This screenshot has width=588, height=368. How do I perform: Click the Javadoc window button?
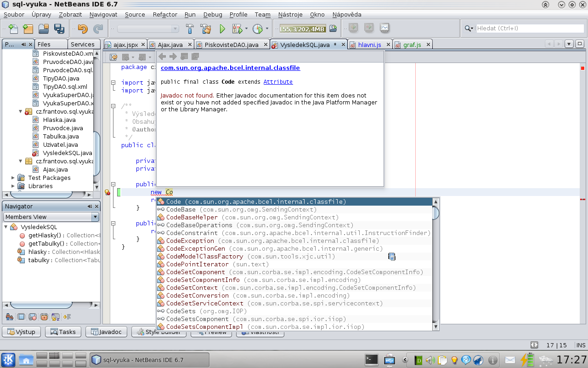(x=107, y=332)
